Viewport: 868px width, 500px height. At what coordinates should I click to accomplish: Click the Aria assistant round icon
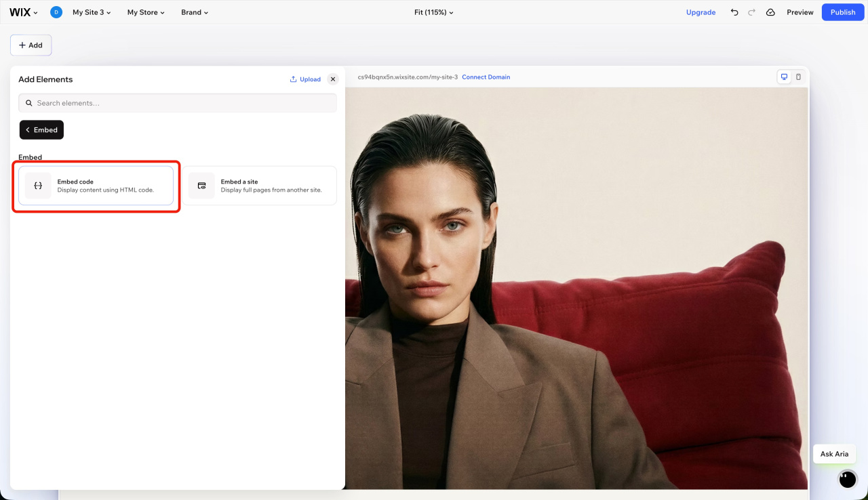point(847,479)
